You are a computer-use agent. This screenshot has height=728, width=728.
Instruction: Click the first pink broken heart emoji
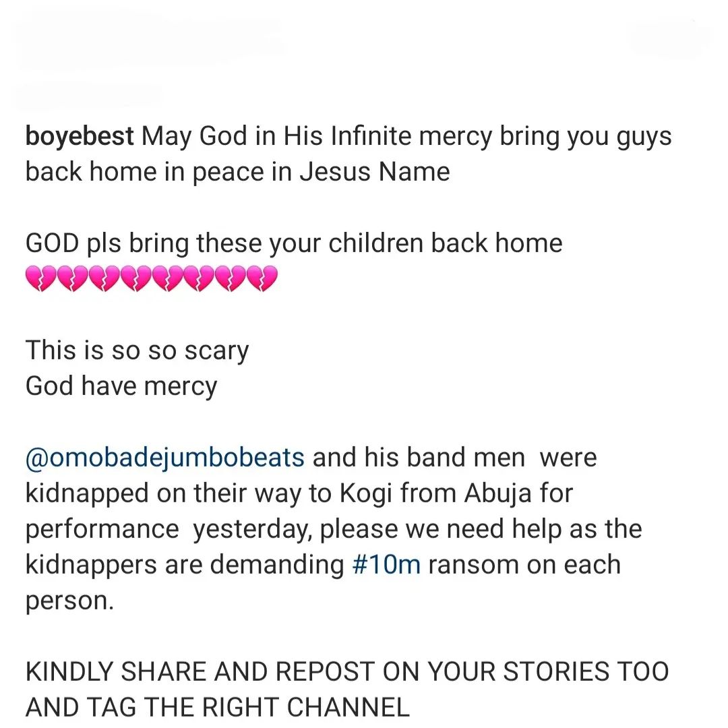[x=39, y=277]
